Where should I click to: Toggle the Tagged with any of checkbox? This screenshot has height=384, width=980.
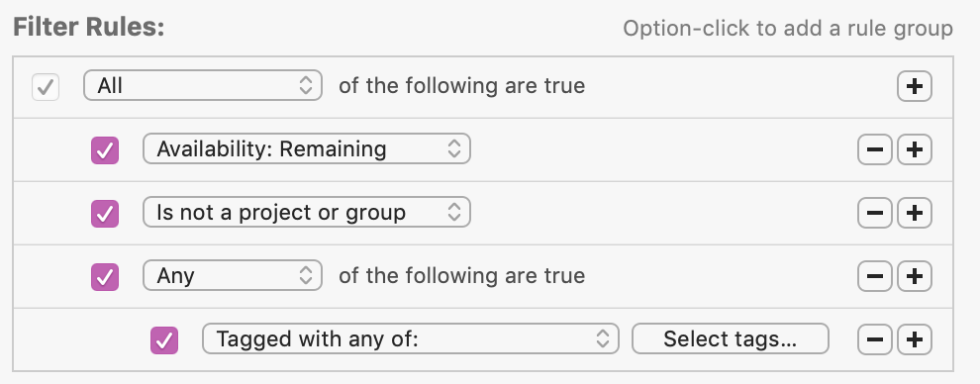pyautogui.click(x=164, y=340)
